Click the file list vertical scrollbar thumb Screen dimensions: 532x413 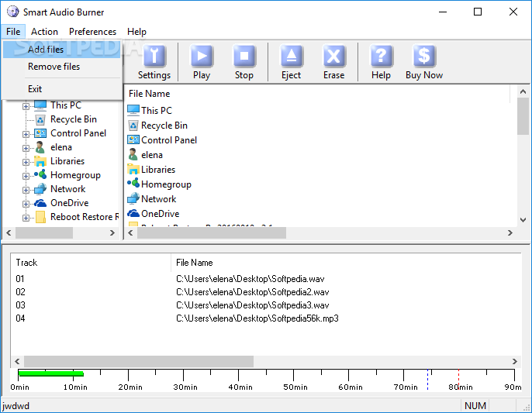point(523,116)
